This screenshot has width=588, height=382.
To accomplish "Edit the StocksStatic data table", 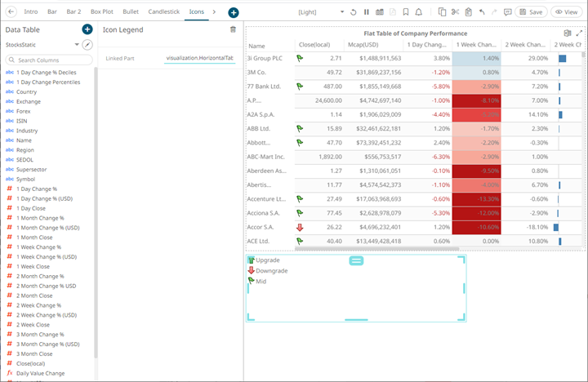I will coord(87,44).
